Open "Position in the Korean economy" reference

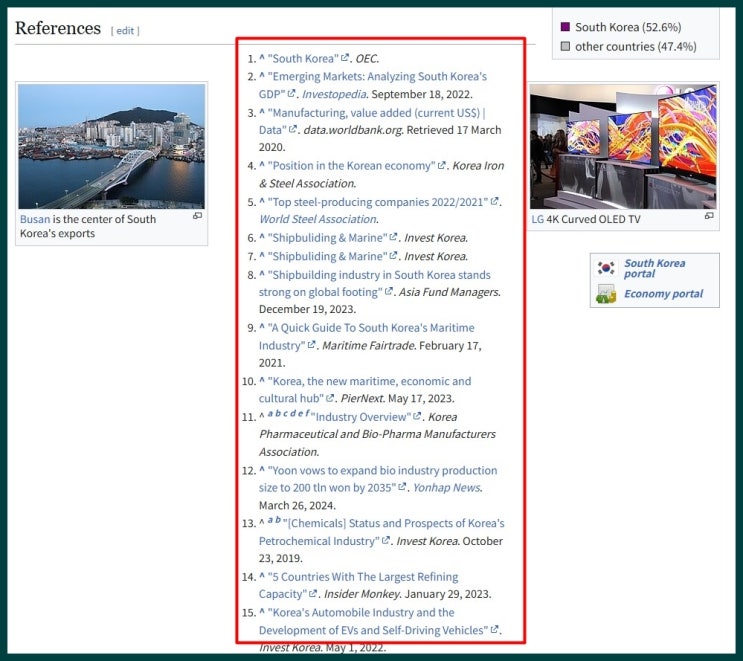tap(351, 166)
